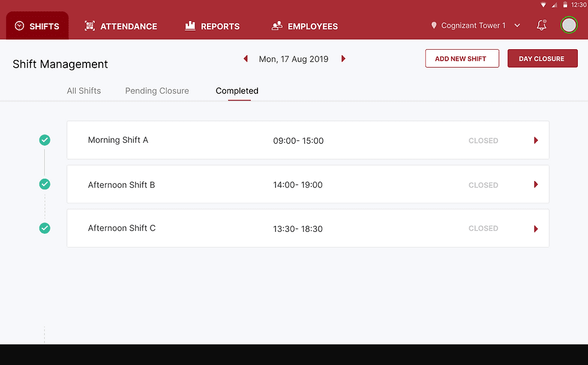Viewport: 588px width, 365px height.
Task: Select the Completed tab
Action: pyautogui.click(x=237, y=91)
